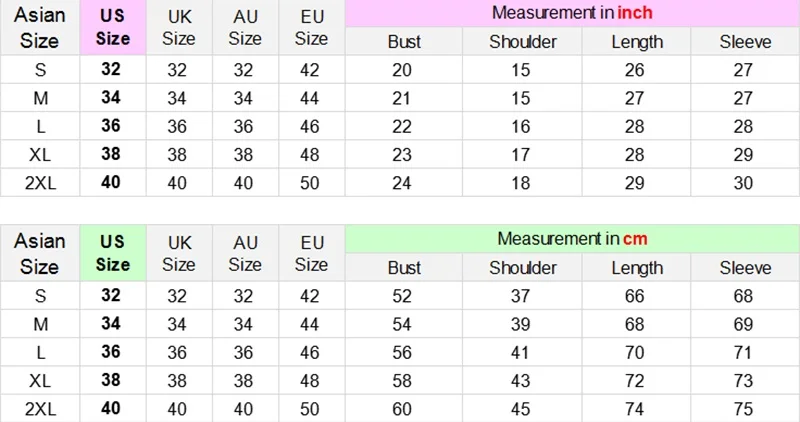Image resolution: width=800 pixels, height=422 pixels.
Task: Select the 'Measurement in inch' header
Action: click(x=572, y=13)
